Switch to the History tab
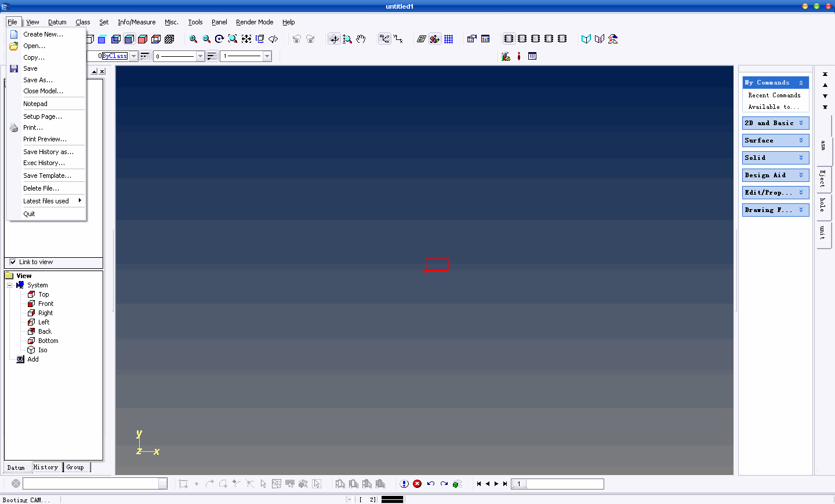 46,467
